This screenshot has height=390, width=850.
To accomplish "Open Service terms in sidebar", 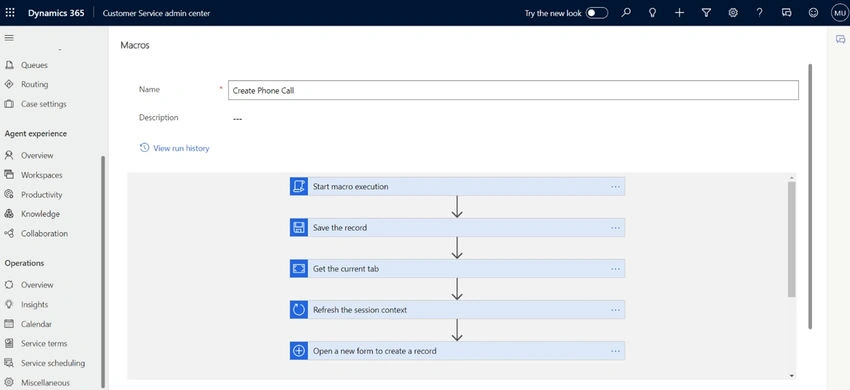I will tap(44, 343).
